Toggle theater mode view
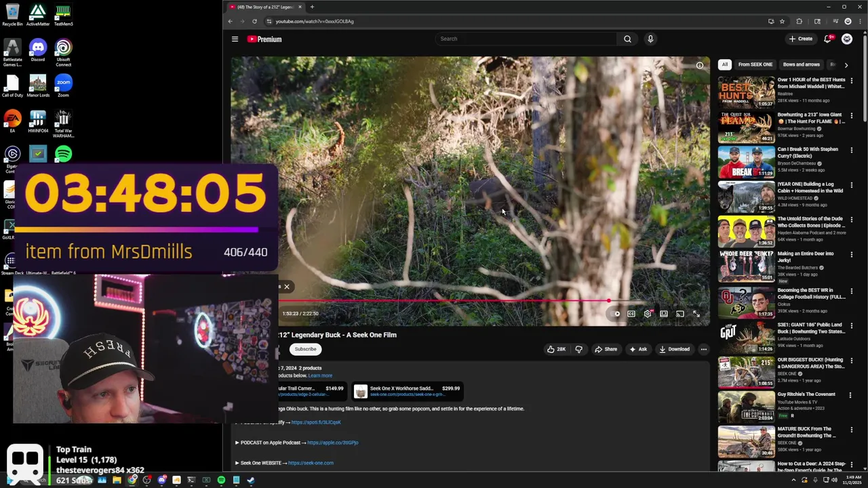 click(x=664, y=314)
